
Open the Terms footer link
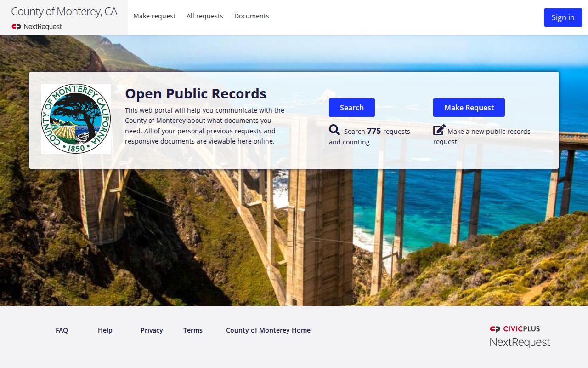tap(193, 330)
